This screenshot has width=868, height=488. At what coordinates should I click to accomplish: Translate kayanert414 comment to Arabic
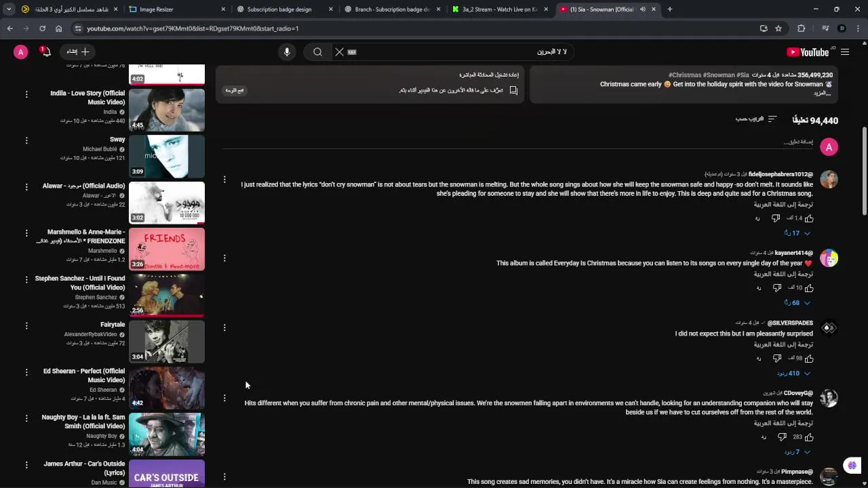point(783,274)
